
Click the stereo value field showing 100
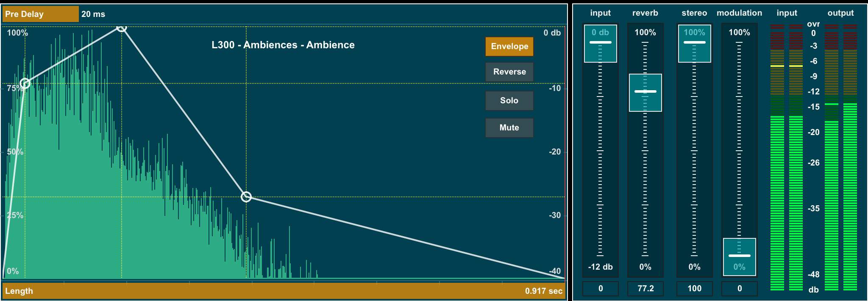[694, 289]
